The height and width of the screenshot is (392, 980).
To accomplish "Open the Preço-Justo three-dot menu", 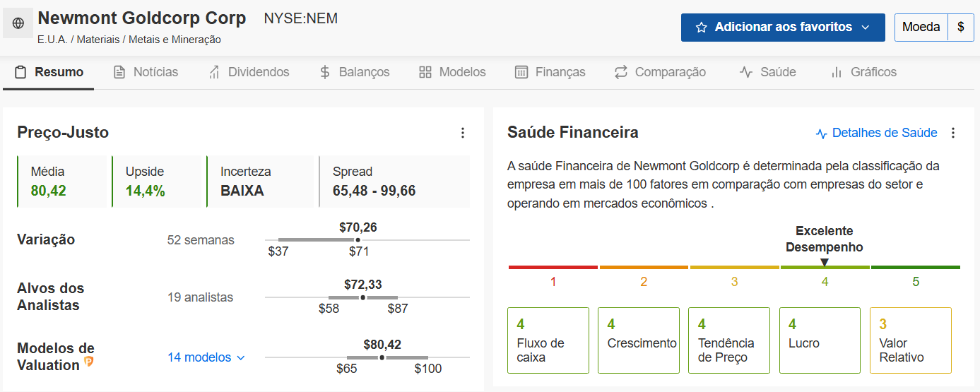I will (463, 133).
